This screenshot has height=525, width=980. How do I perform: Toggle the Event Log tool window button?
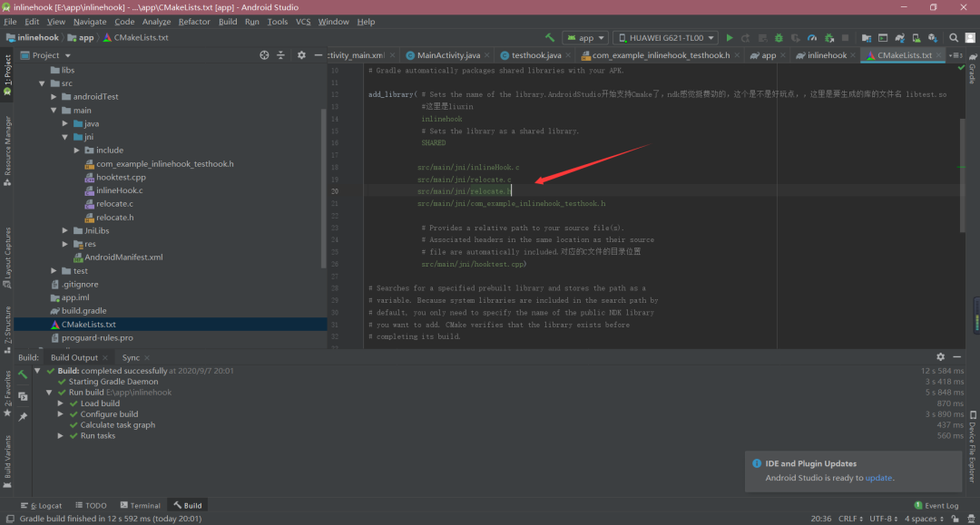tap(936, 506)
